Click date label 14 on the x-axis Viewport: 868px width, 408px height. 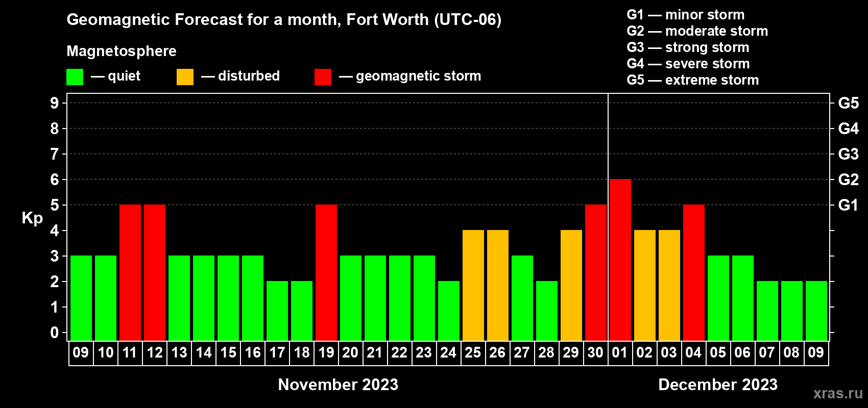point(204,353)
